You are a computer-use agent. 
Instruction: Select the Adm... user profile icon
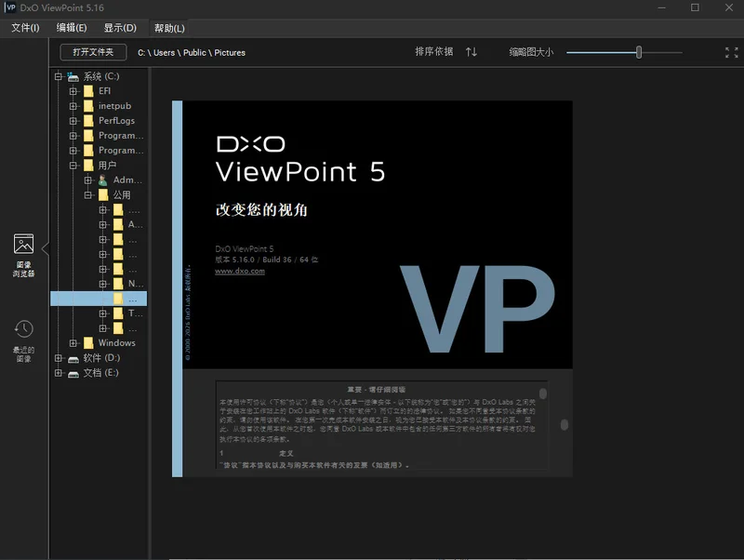[102, 180]
